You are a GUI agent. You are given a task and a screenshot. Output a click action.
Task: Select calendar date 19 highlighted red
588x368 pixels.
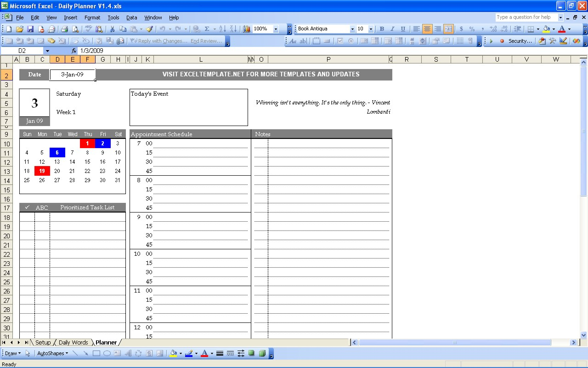(42, 171)
